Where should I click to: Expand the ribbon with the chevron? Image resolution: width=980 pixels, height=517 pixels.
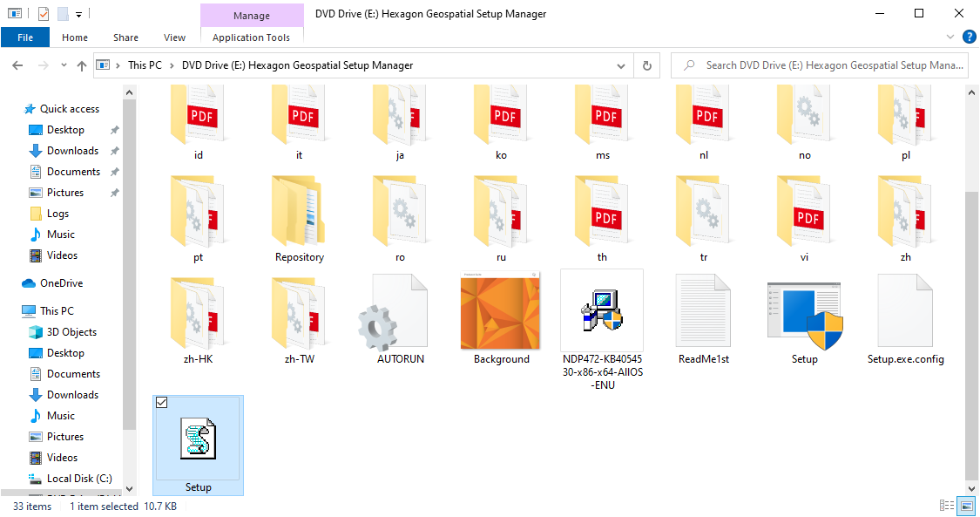[950, 37]
